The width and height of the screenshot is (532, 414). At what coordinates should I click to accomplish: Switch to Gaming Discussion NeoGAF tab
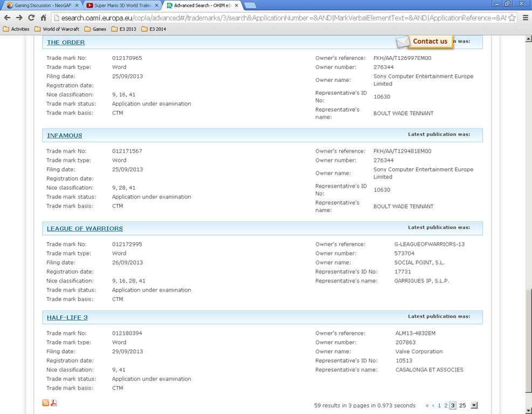(x=41, y=5)
